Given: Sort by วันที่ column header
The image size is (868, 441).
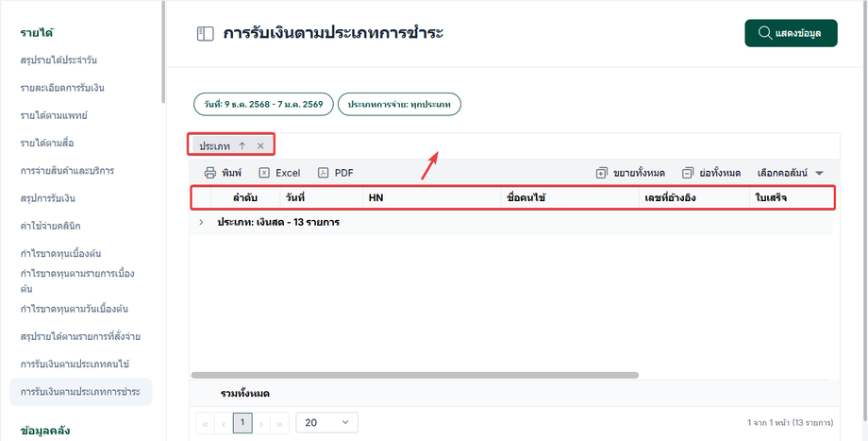Looking at the screenshot, I should pos(321,197).
